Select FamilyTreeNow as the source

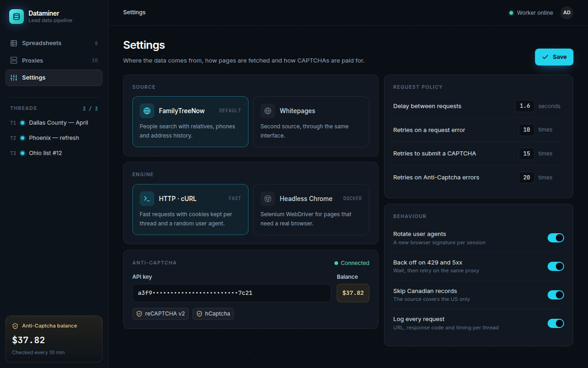click(190, 121)
